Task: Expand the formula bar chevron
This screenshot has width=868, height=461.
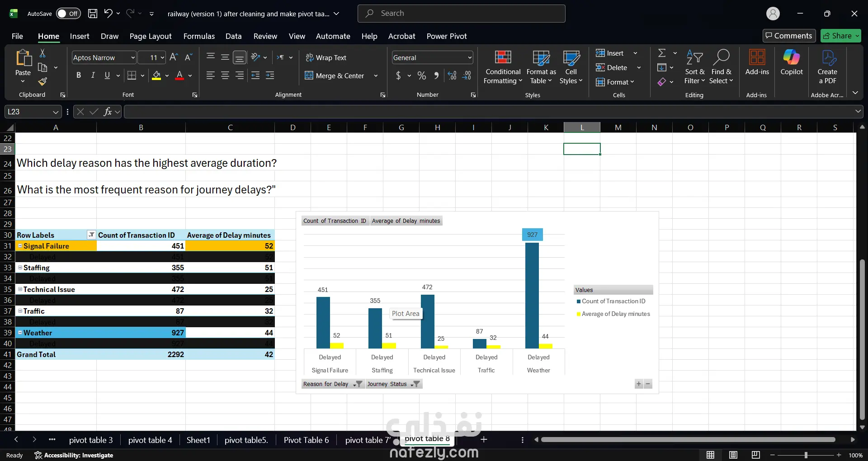Action: pos(858,111)
